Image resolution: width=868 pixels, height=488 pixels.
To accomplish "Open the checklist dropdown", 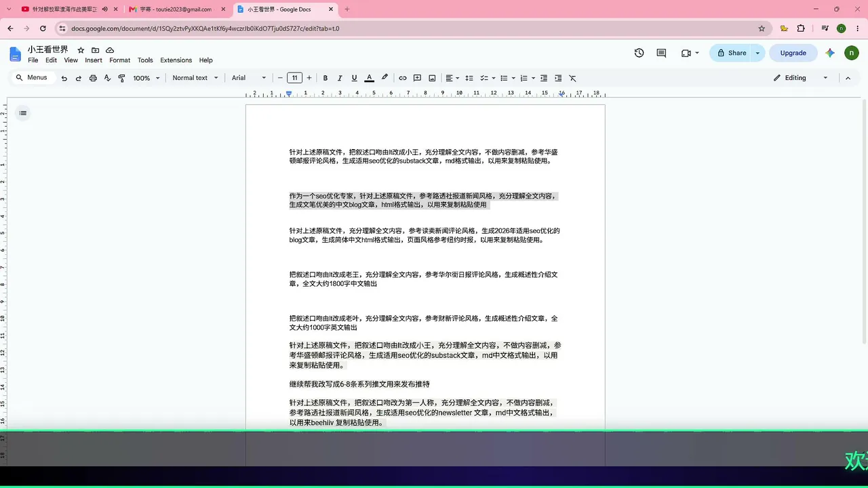I will (488, 78).
